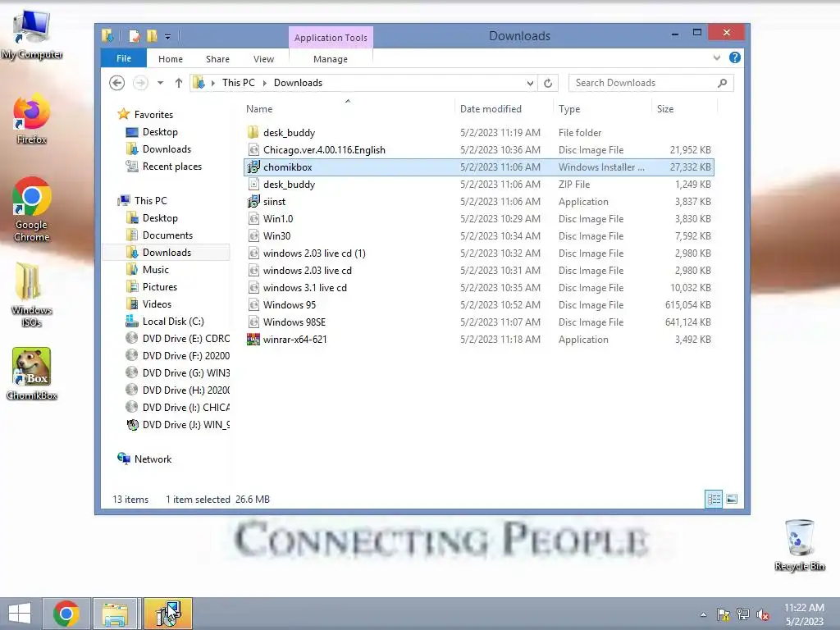Click the search magnifier icon
Image resolution: width=840 pixels, height=630 pixels.
click(722, 83)
